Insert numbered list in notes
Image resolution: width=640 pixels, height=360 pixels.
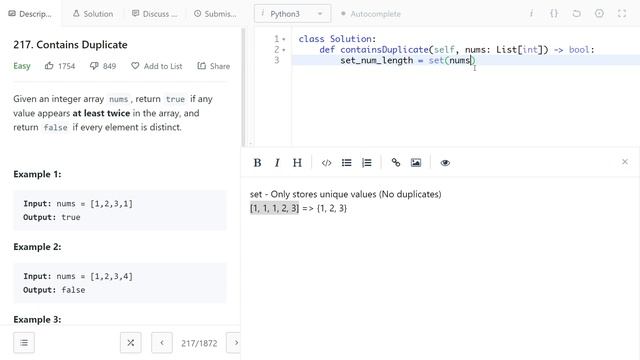coord(367,163)
